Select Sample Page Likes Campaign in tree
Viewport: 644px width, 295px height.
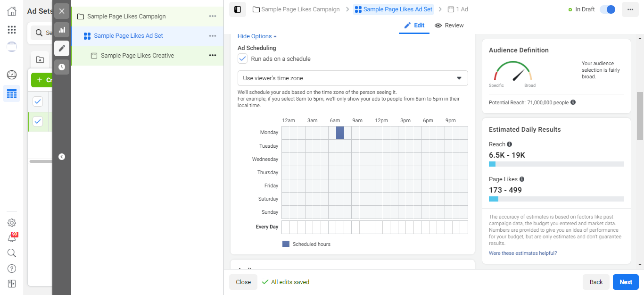tap(126, 17)
